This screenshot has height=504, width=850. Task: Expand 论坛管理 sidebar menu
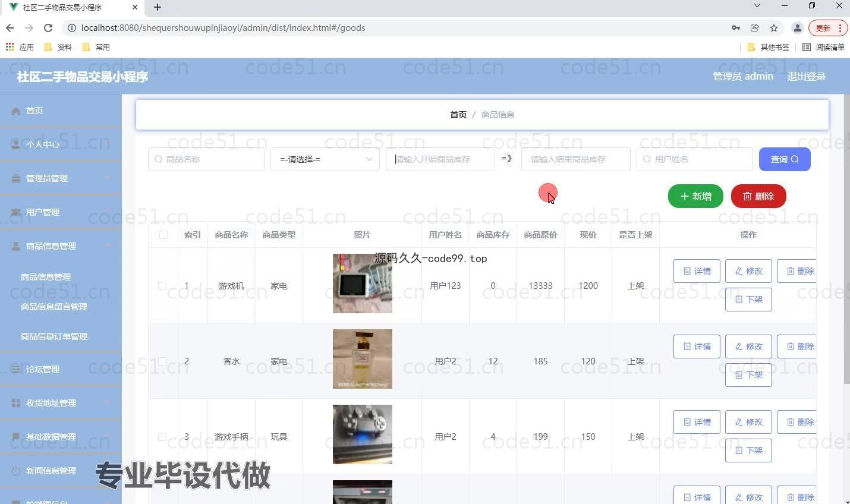click(x=61, y=369)
